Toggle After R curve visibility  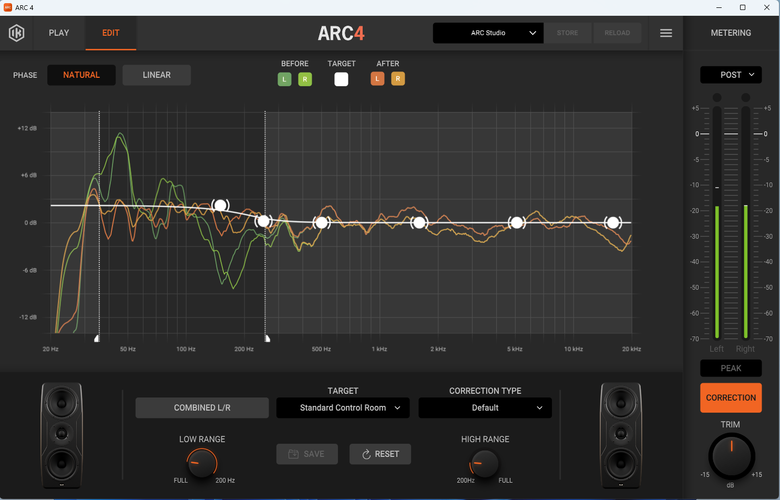pyautogui.click(x=398, y=79)
